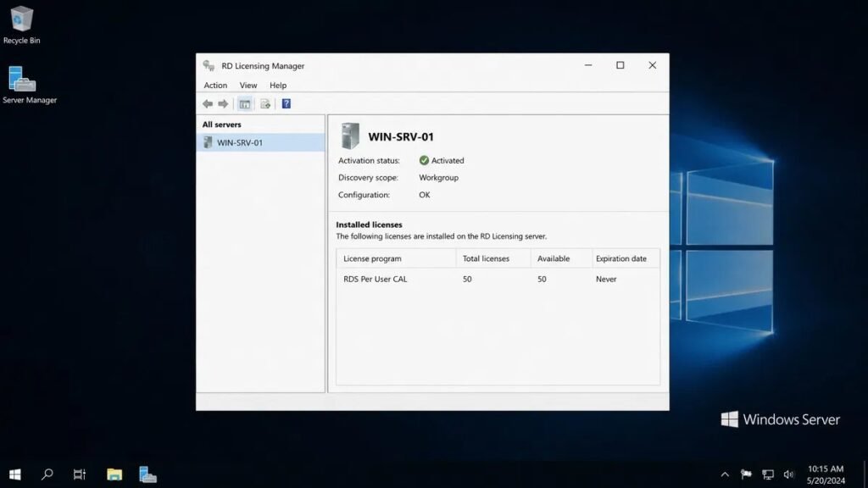Screen dimensions: 868x488
Task: Show hidden tray icons chevron
Action: (x=725, y=474)
